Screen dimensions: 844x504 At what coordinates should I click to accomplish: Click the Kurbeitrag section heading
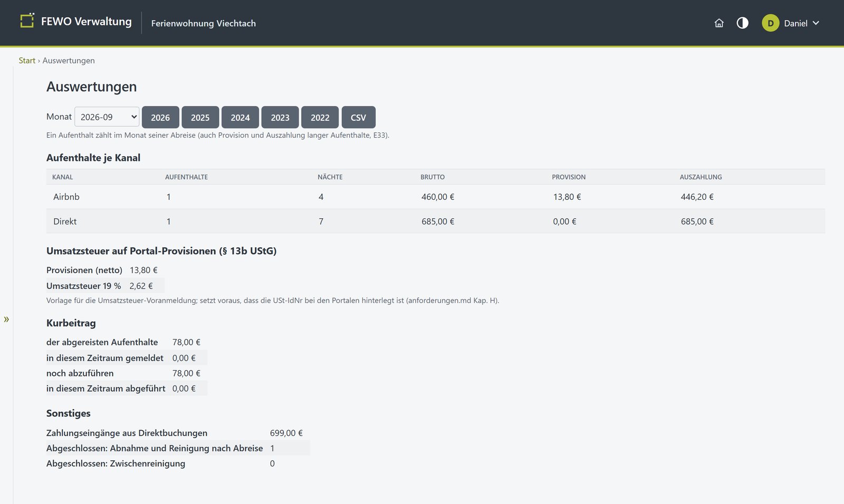(71, 323)
